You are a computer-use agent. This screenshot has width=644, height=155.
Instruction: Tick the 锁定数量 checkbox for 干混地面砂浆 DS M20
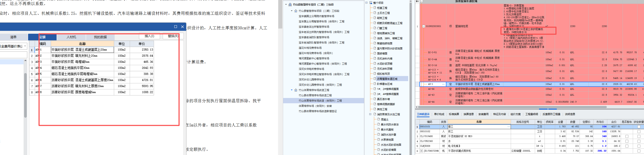pyautogui.click(x=639, y=136)
